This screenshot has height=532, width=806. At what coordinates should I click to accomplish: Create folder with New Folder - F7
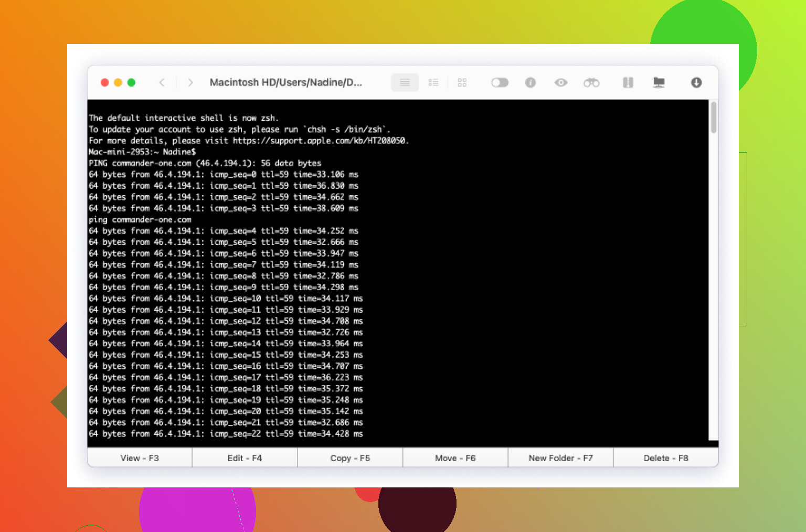point(560,458)
